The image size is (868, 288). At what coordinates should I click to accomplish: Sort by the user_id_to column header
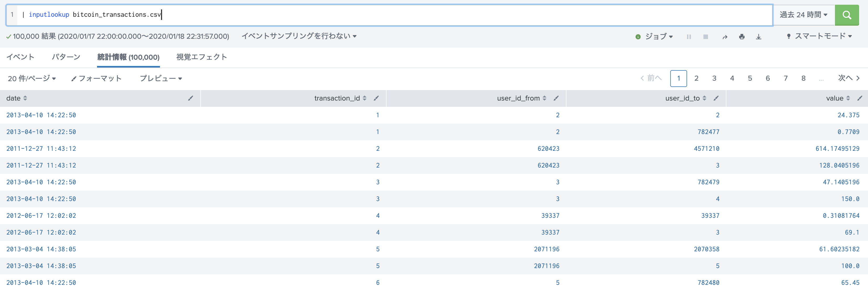pos(682,98)
